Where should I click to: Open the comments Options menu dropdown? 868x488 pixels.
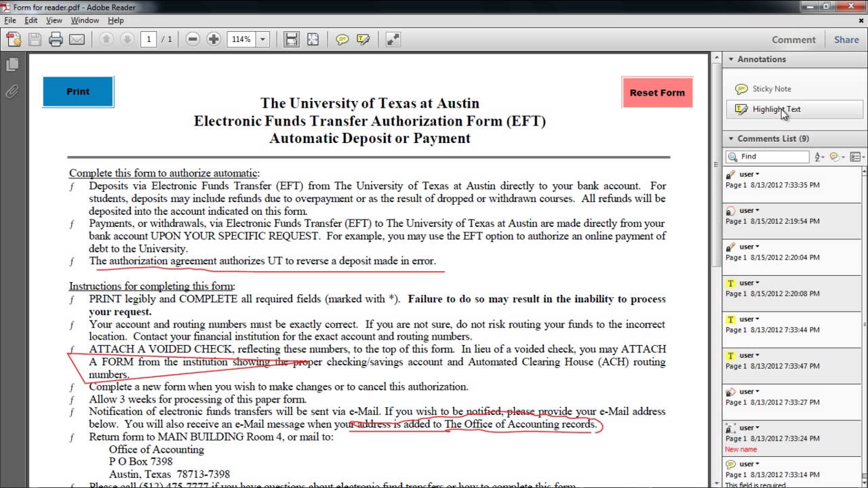click(857, 157)
